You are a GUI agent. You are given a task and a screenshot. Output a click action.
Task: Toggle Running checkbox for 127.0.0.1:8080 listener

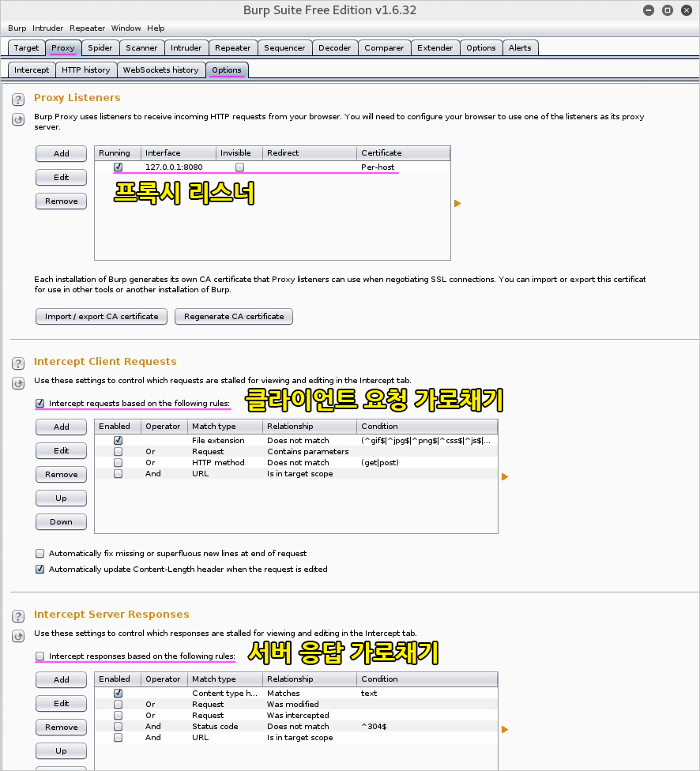click(x=118, y=167)
